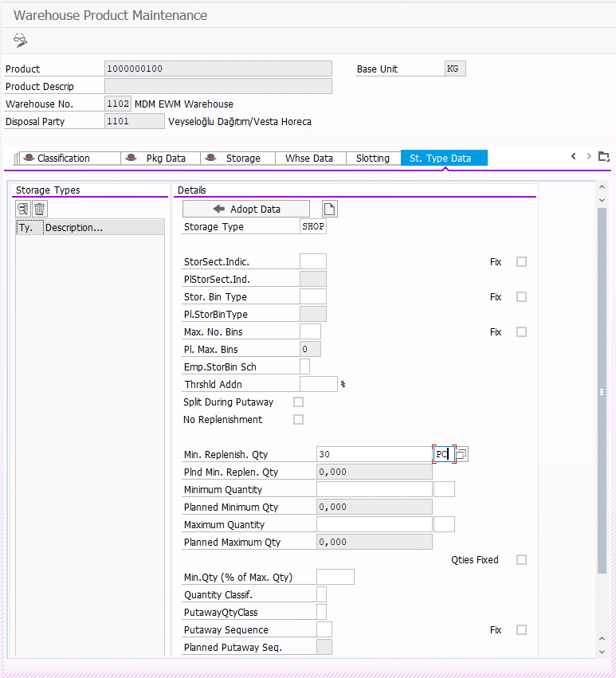
Task: Click the delete trash icon under Storage Types
Action: coord(39,209)
